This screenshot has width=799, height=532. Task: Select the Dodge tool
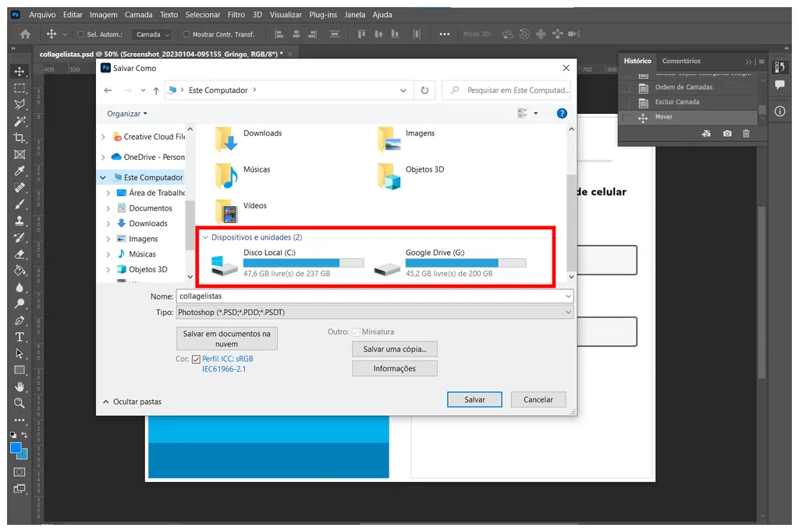tap(20, 303)
